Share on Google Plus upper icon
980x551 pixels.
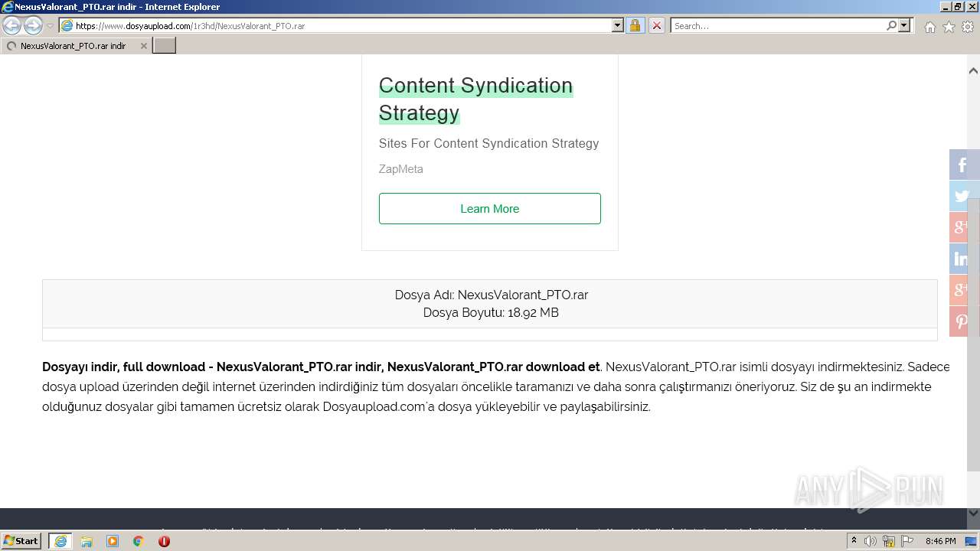point(963,227)
